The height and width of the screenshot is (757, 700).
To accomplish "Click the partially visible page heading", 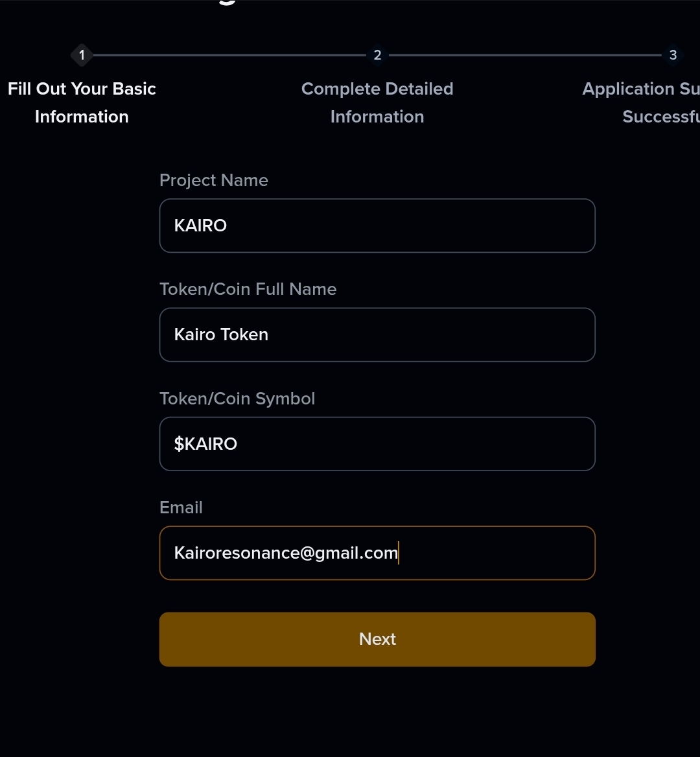I will pos(227,3).
